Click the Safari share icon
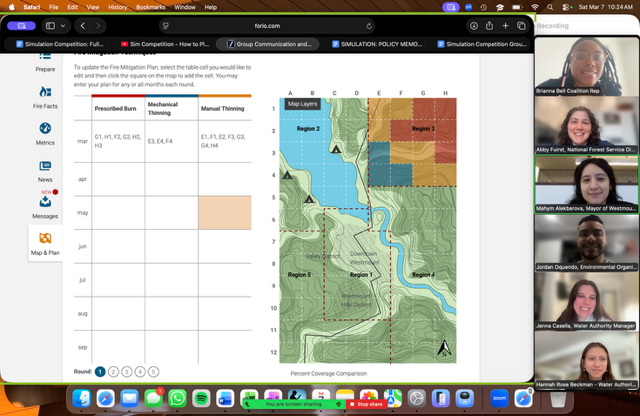This screenshot has width=640, height=416. click(x=489, y=26)
